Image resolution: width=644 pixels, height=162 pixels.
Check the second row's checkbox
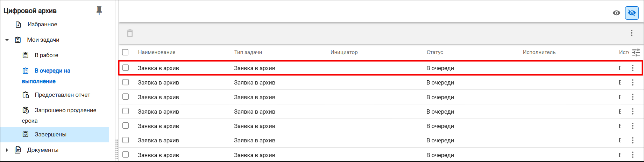(126, 82)
